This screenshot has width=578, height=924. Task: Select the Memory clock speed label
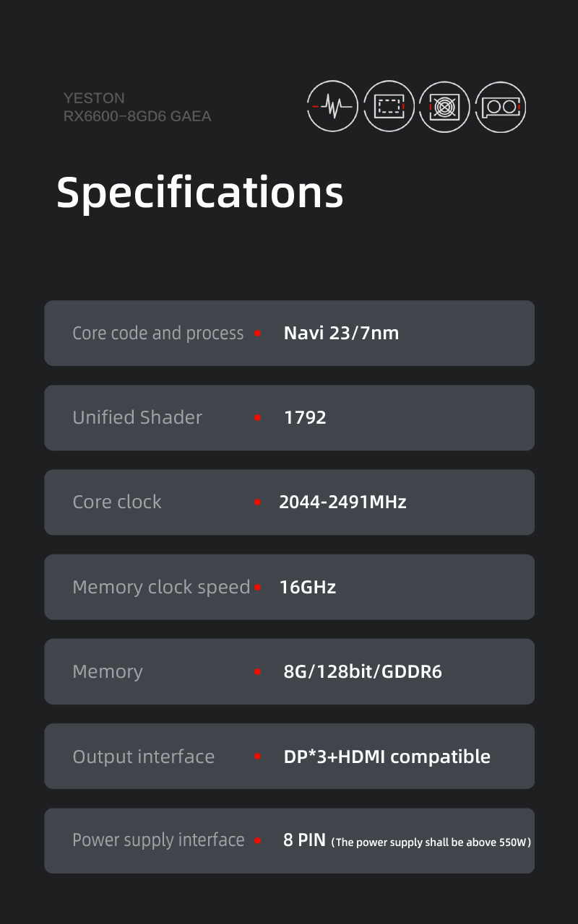(x=161, y=587)
